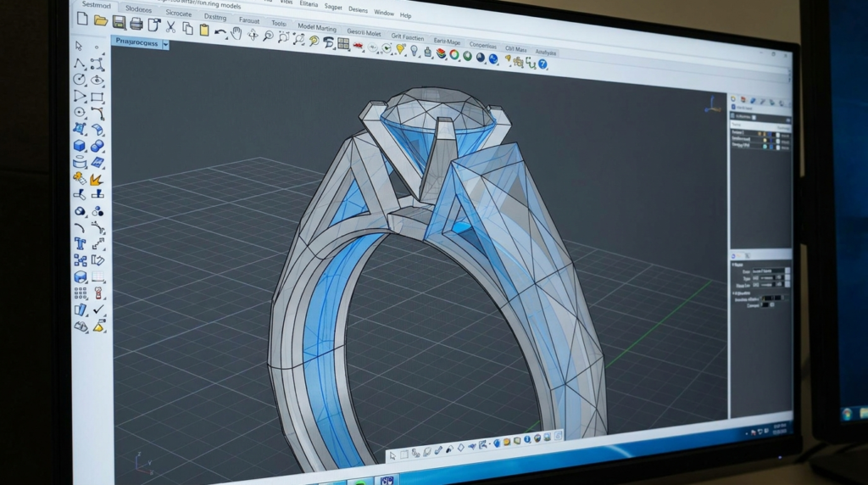Click the Undo arrow icon
The height and width of the screenshot is (485, 868).
coord(220,32)
